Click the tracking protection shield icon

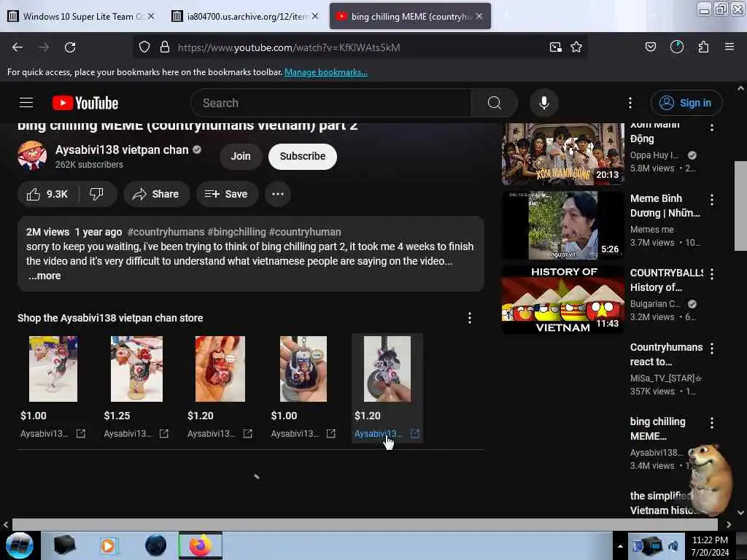pyautogui.click(x=144, y=47)
